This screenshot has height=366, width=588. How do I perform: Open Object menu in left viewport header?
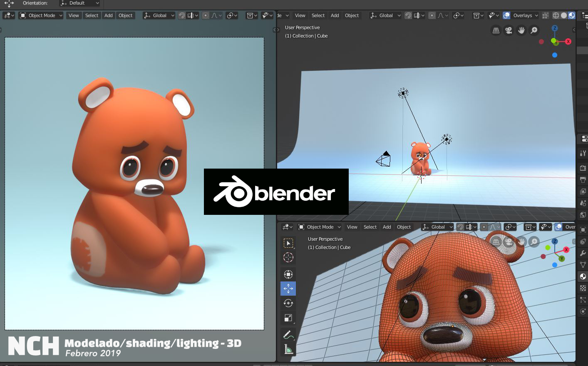click(x=125, y=15)
